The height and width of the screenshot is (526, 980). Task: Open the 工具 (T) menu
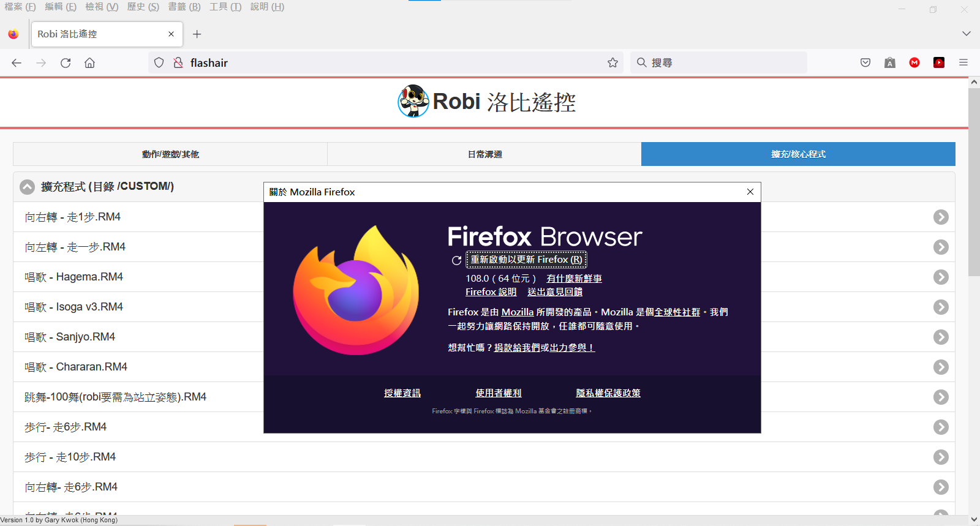pyautogui.click(x=225, y=7)
